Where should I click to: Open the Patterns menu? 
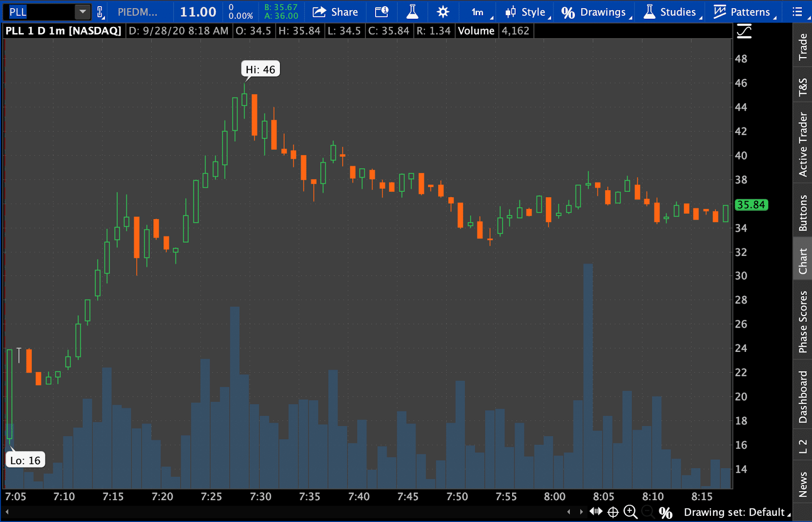pyautogui.click(x=745, y=12)
